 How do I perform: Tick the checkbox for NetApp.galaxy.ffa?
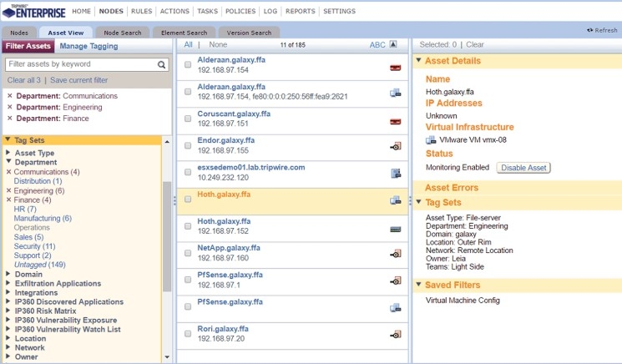(x=188, y=253)
